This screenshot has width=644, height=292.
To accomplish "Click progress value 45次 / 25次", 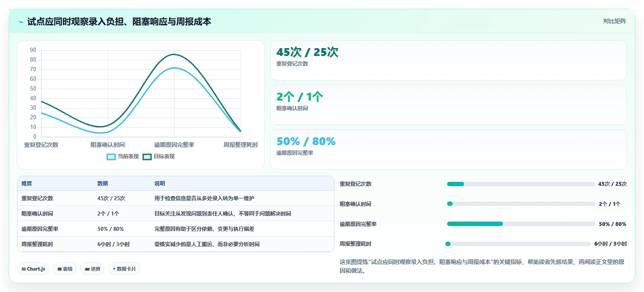I will click(x=612, y=184).
